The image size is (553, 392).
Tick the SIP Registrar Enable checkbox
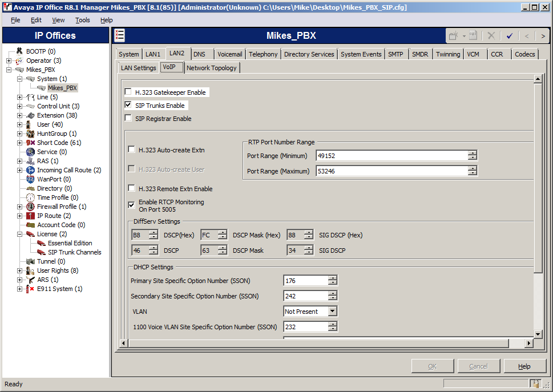tap(128, 118)
